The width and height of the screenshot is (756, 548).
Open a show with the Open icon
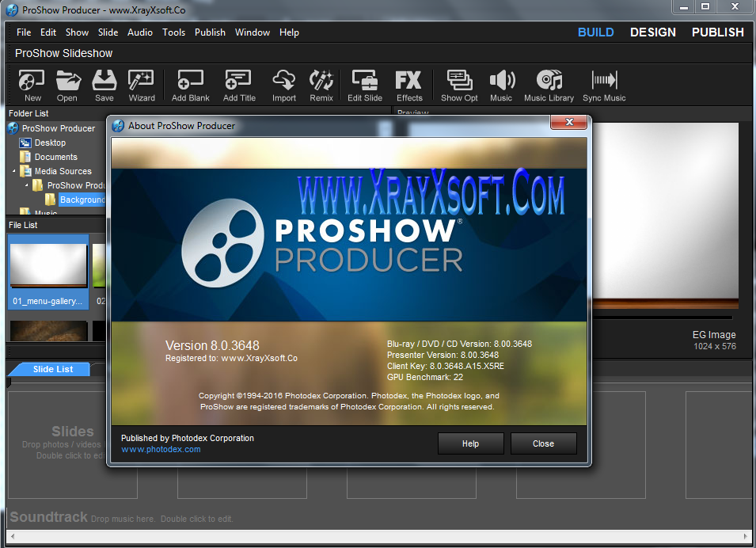(67, 86)
